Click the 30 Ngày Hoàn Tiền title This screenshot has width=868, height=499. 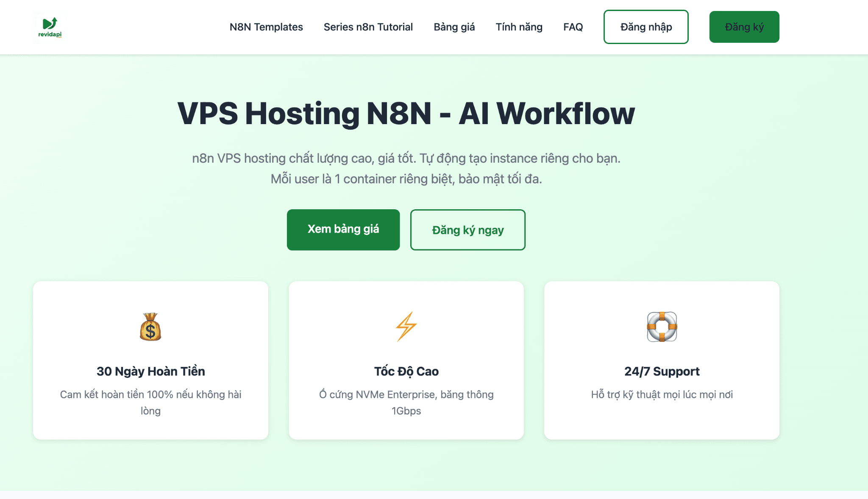(x=150, y=371)
